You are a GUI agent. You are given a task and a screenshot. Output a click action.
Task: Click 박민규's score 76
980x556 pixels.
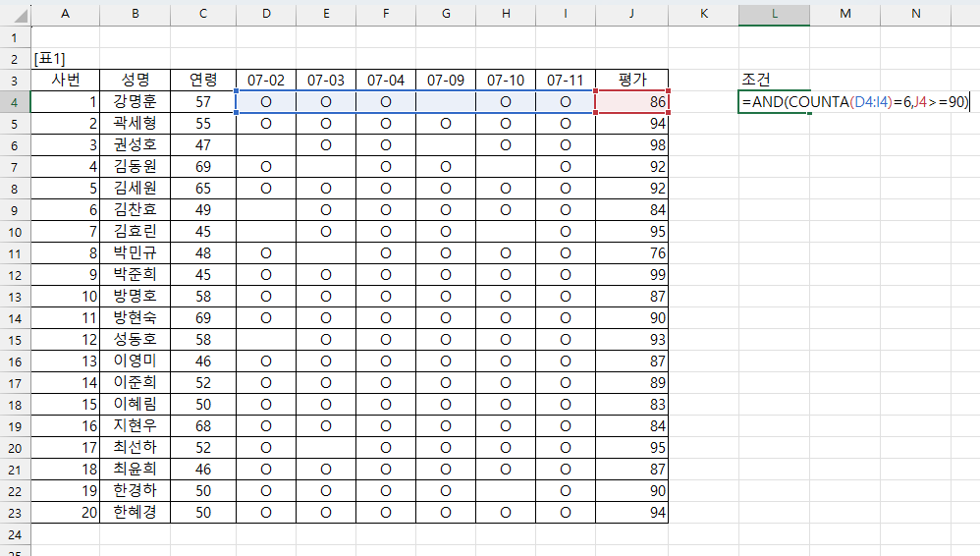pyautogui.click(x=631, y=253)
